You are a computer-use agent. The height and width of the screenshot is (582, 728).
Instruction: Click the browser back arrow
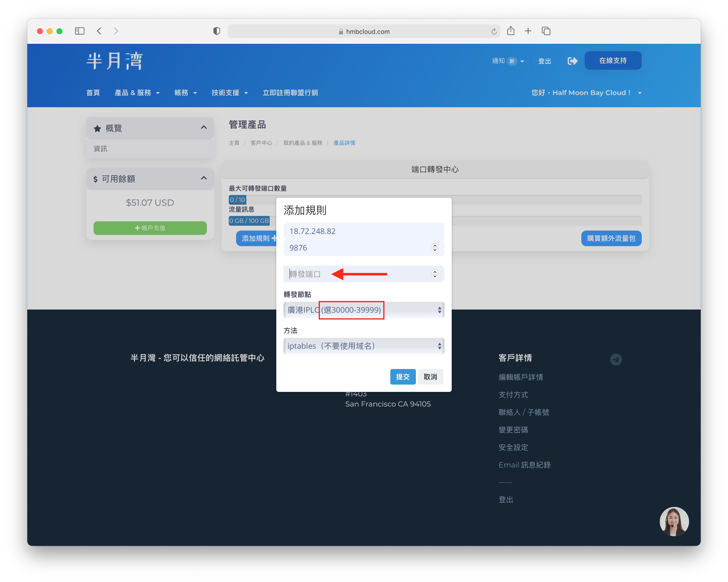pyautogui.click(x=99, y=31)
